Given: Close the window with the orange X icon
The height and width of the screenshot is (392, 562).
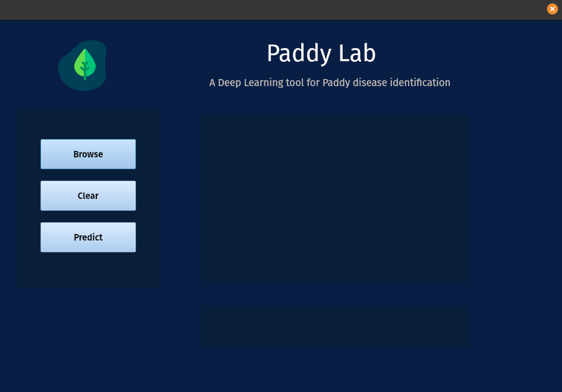Looking at the screenshot, I should [552, 9].
